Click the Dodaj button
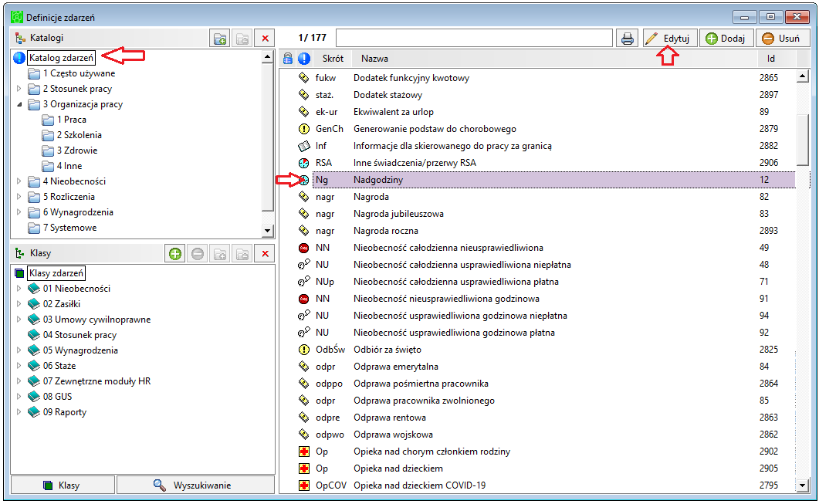The width and height of the screenshot is (819, 504). (726, 38)
